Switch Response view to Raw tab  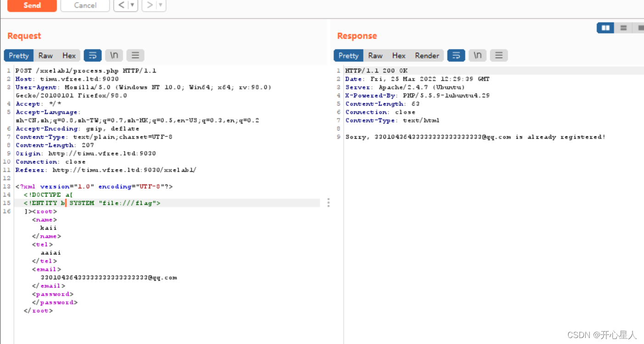pos(375,56)
